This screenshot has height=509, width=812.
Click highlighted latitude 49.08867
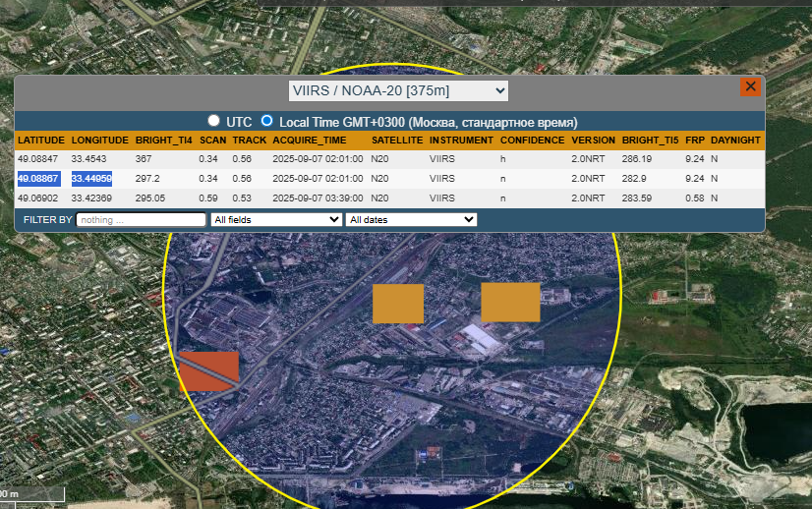coord(39,179)
